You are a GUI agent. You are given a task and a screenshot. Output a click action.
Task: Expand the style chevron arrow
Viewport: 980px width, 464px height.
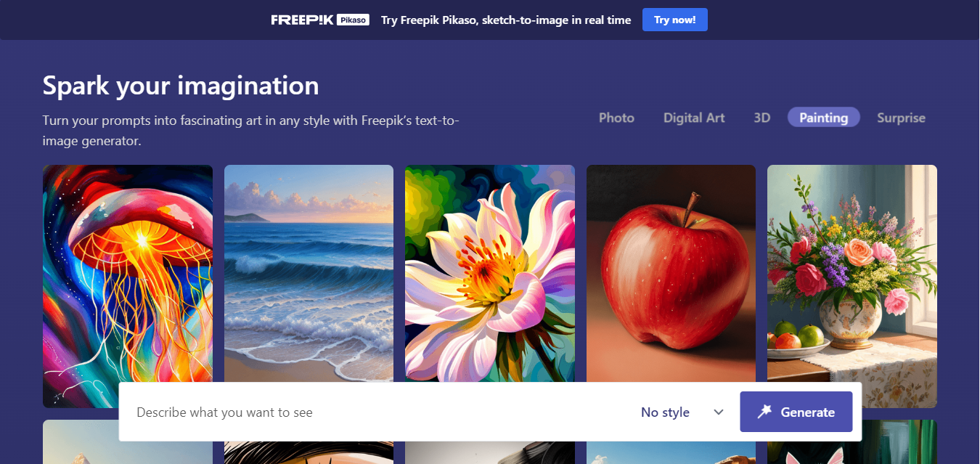coord(719,412)
